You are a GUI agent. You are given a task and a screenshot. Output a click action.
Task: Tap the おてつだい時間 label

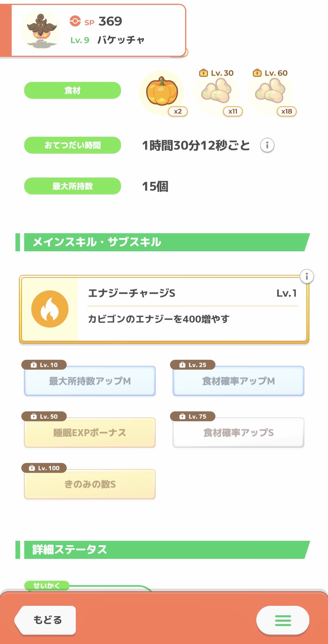click(x=73, y=145)
